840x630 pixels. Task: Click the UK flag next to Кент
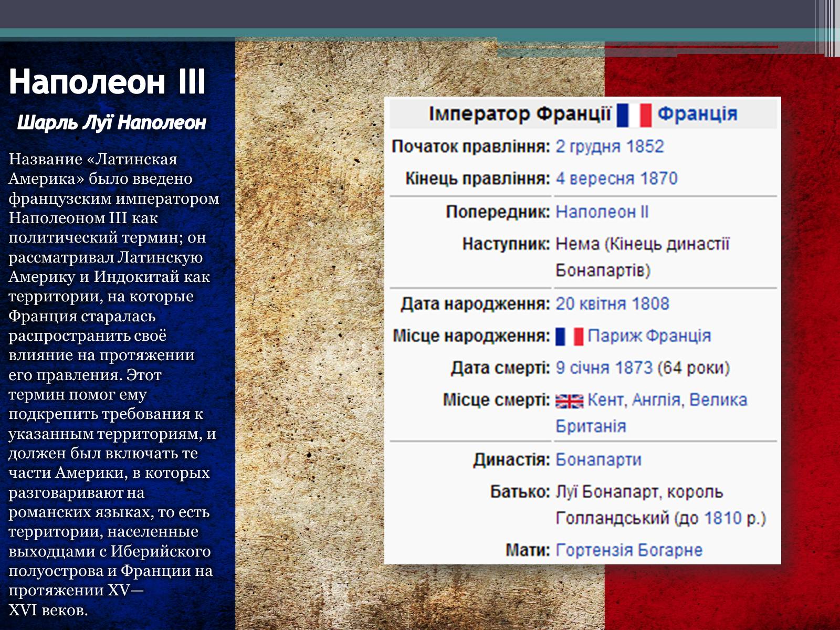pyautogui.click(x=570, y=401)
